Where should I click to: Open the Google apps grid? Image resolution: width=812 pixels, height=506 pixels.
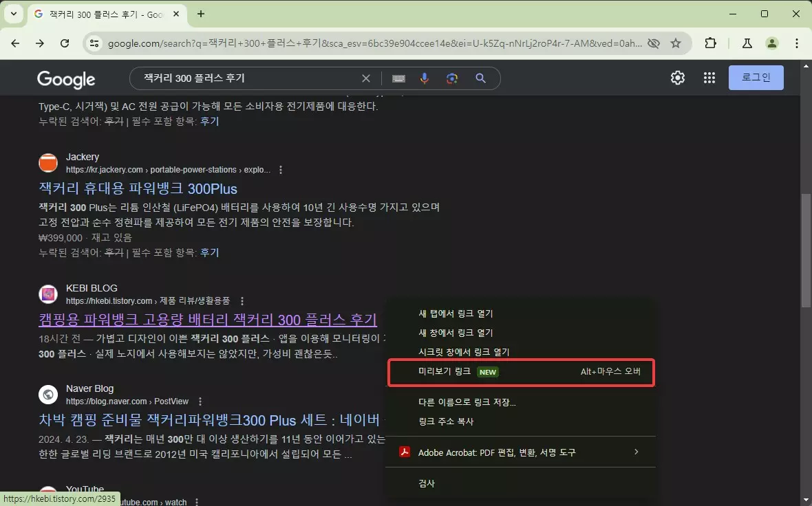pyautogui.click(x=709, y=78)
